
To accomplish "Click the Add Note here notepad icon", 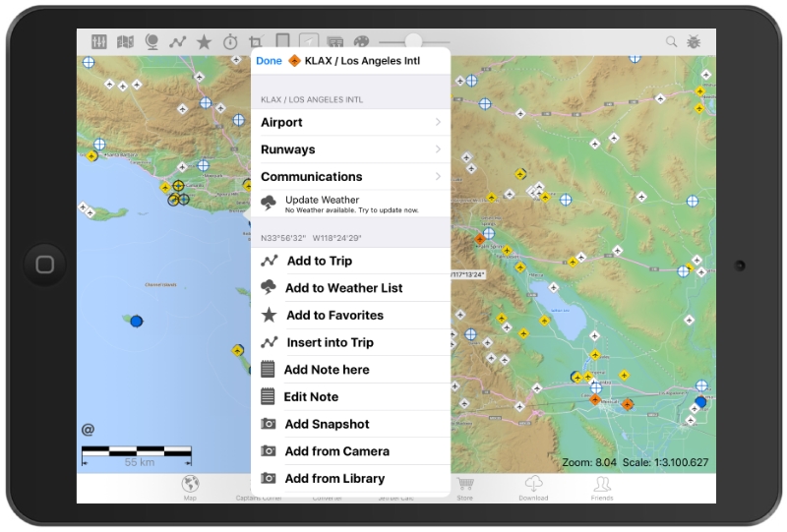I will [x=268, y=370].
